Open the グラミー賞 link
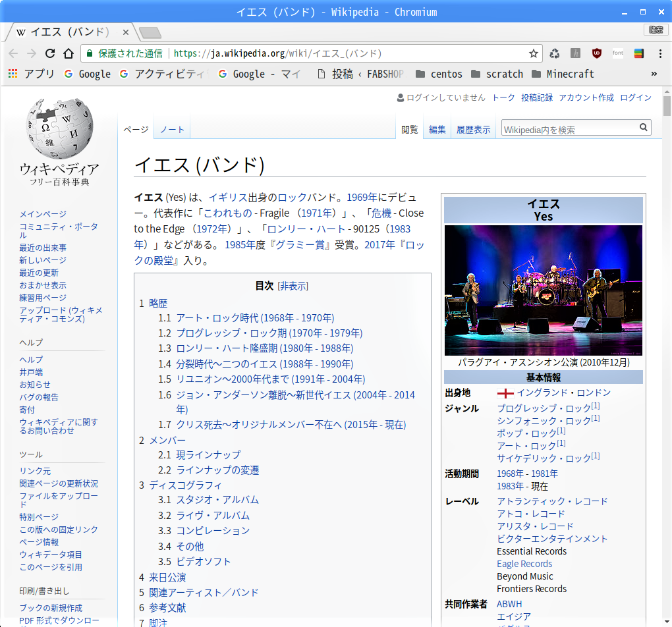672x627 pixels. 300,245
